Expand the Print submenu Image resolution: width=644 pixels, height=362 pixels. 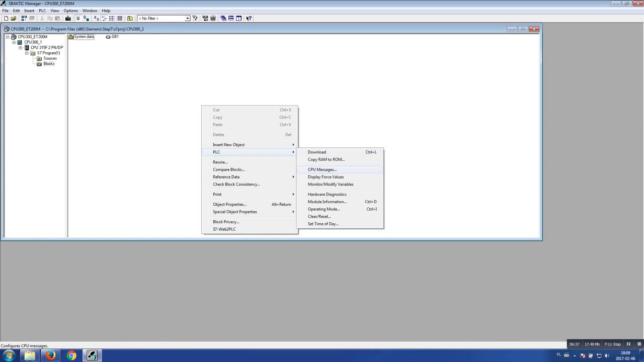pos(250,194)
